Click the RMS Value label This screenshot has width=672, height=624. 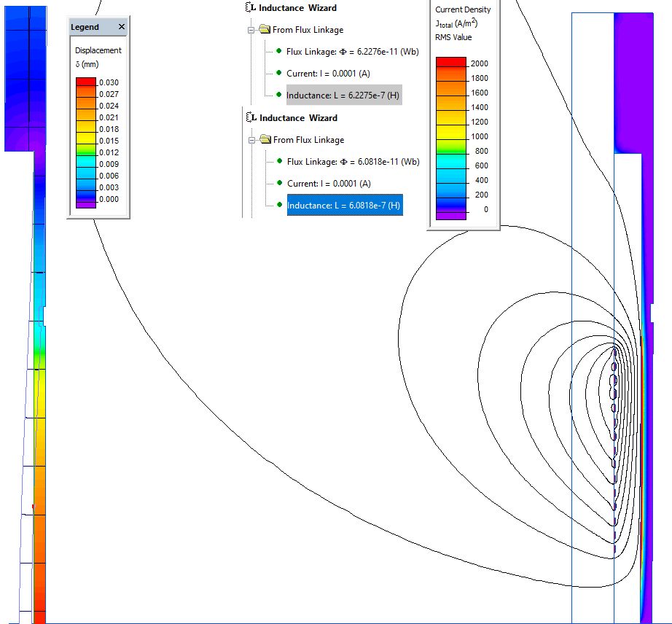click(453, 37)
